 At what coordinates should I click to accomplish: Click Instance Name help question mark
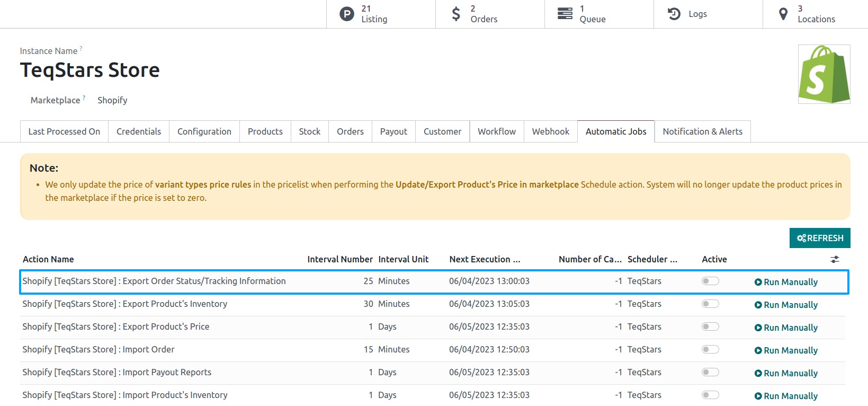pos(81,49)
